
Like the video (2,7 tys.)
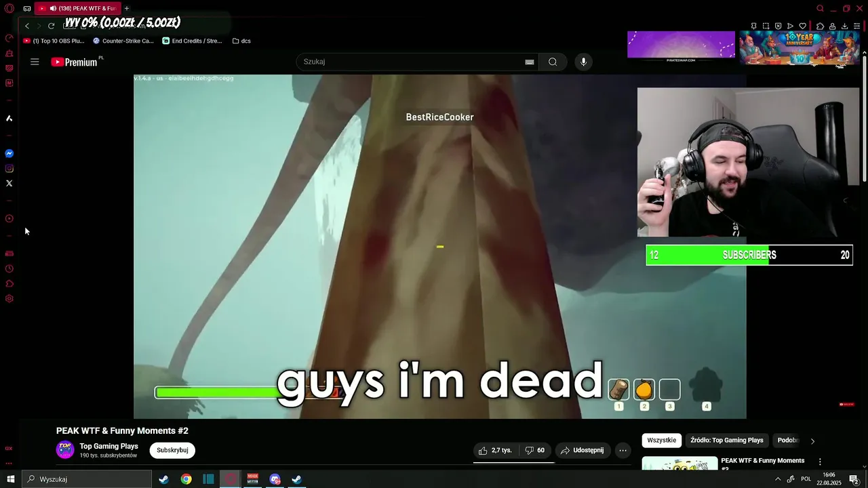click(x=496, y=450)
